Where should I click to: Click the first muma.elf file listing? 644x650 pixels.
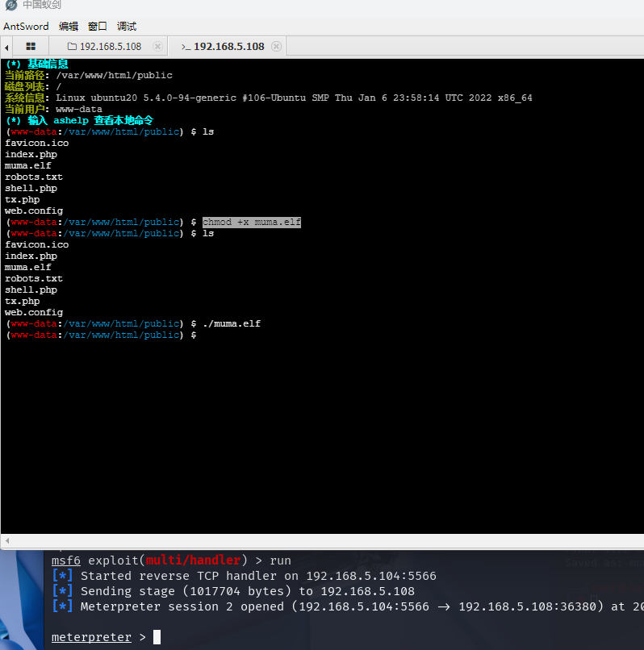(28, 166)
